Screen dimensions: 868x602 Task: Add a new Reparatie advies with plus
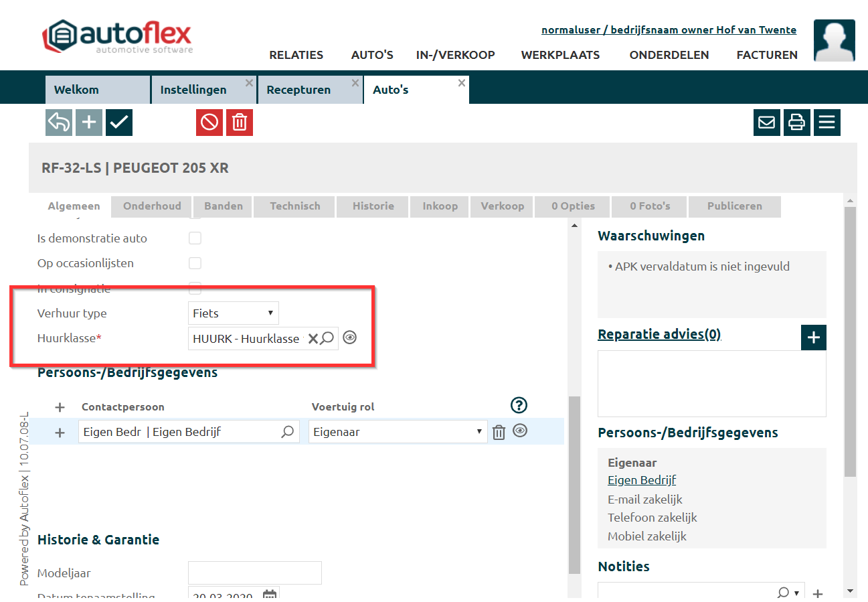(x=813, y=337)
